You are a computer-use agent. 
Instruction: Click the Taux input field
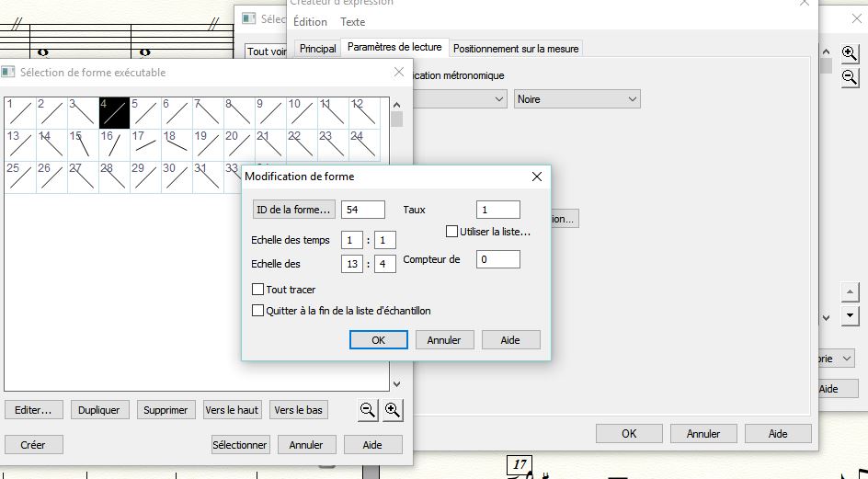[497, 210]
